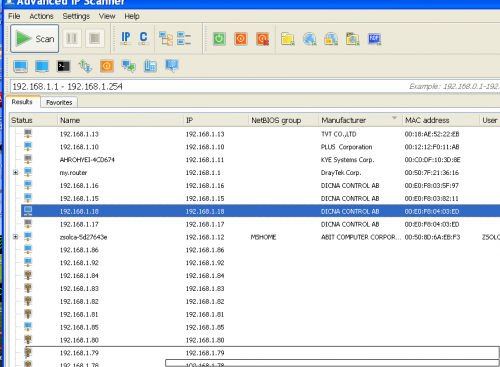Click the orange shutdown icon in top toolbar
Screen dimensions: 500x367
click(x=241, y=39)
